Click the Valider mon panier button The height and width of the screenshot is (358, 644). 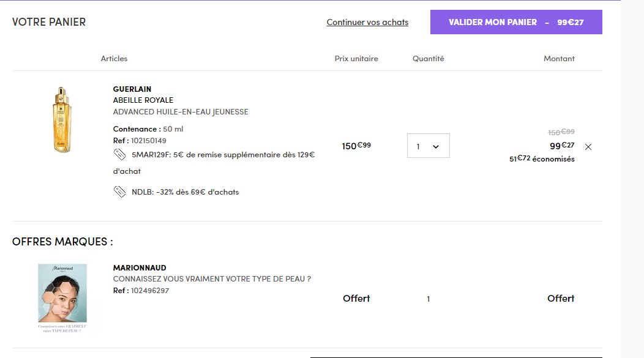[x=516, y=22]
